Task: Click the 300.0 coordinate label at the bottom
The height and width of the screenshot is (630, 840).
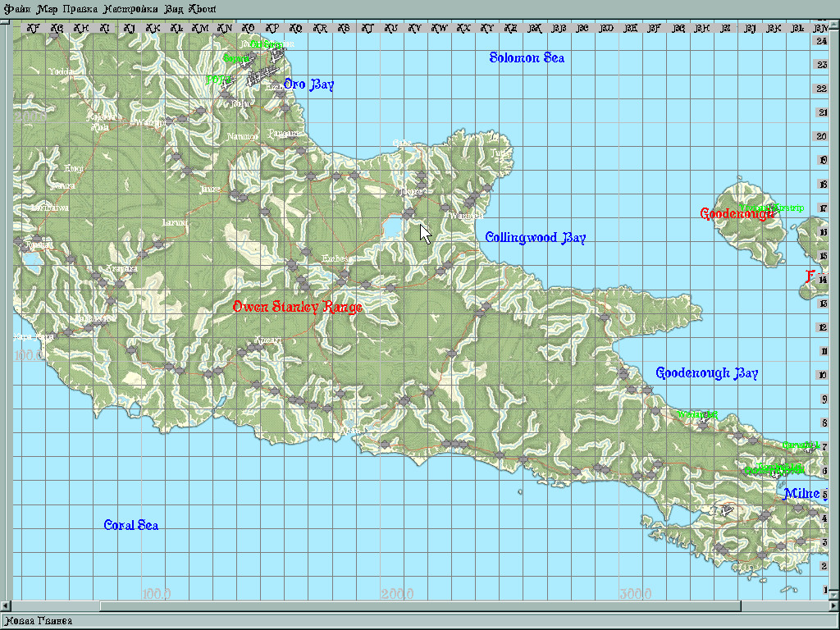Action: [x=636, y=593]
